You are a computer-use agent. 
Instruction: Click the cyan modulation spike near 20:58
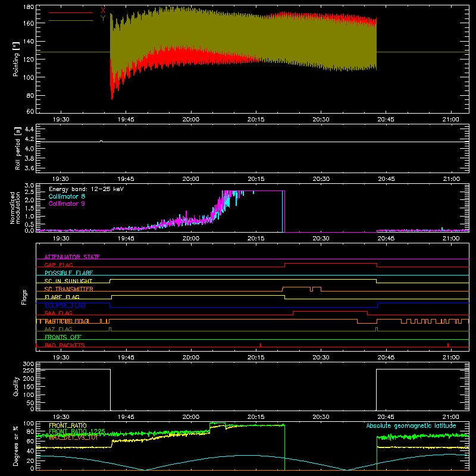[442, 229]
